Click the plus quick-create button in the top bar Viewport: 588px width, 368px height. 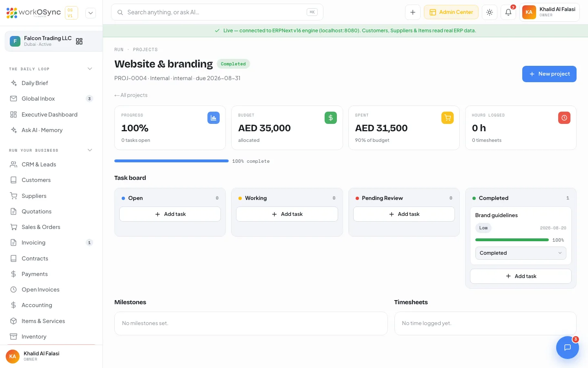click(x=413, y=12)
